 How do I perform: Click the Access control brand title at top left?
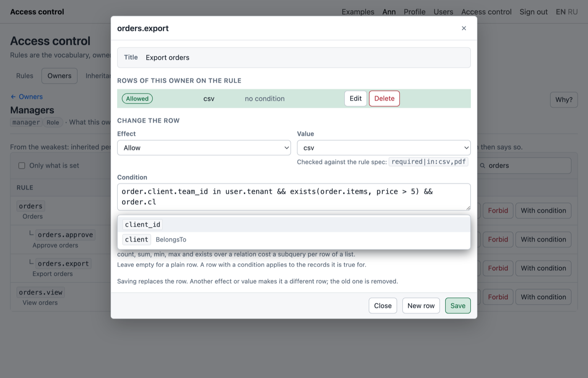(x=37, y=12)
